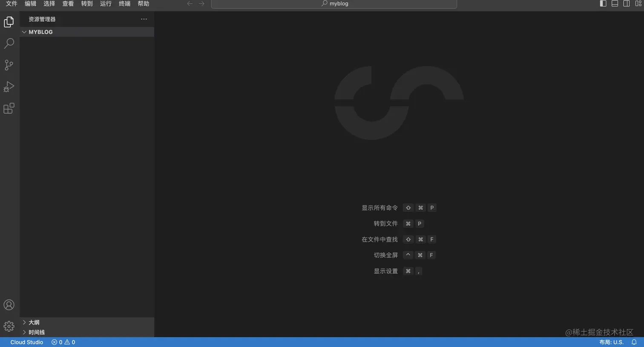Open the 编辑 menu
Screen dimensions: 644x347
click(30, 3)
